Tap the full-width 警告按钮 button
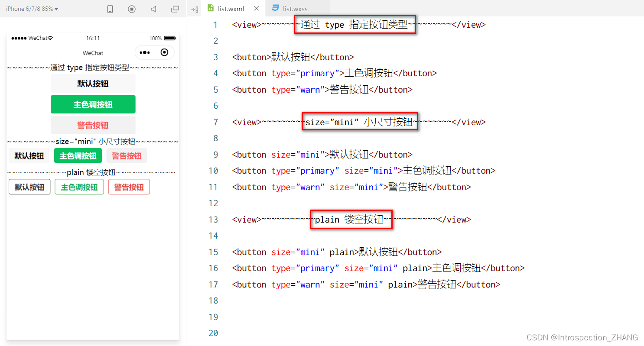The width and height of the screenshot is (644, 346). (93, 125)
